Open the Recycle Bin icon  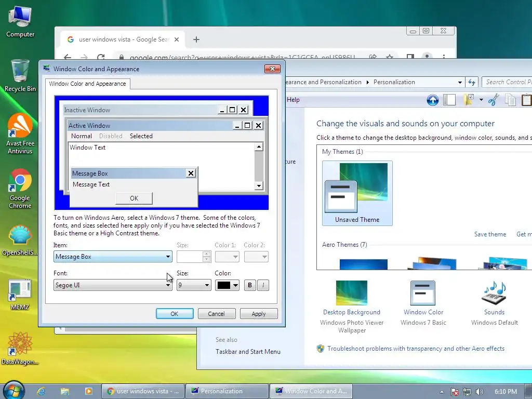point(20,75)
